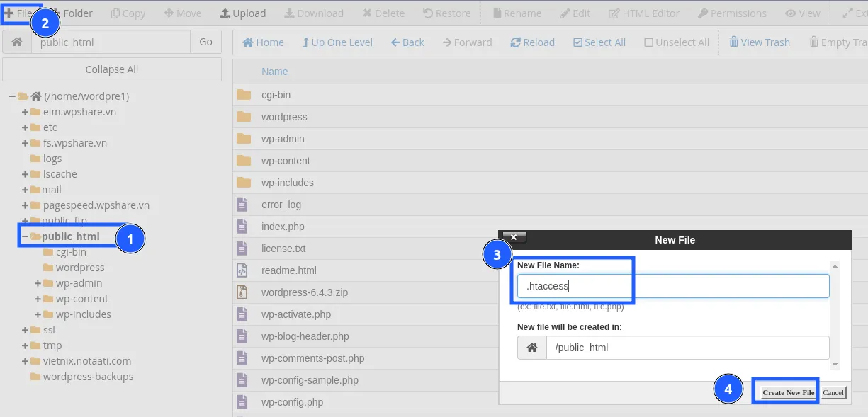Image resolution: width=868 pixels, height=417 pixels.
Task: Click the Back navigation button
Action: (x=407, y=42)
